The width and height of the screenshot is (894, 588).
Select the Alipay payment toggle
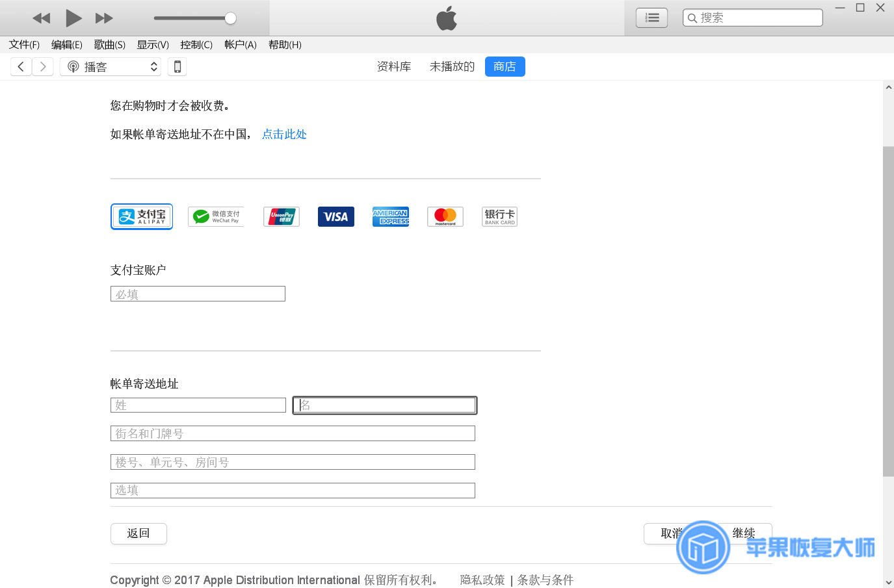coord(142,216)
